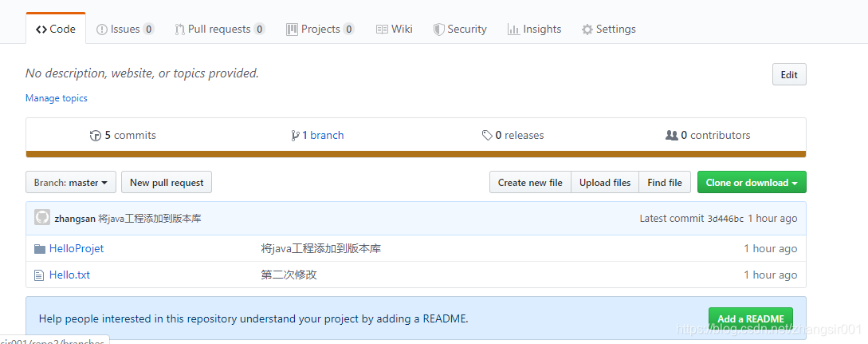Image resolution: width=868 pixels, height=344 pixels.
Task: Click the Issues circle icon
Action: (102, 30)
